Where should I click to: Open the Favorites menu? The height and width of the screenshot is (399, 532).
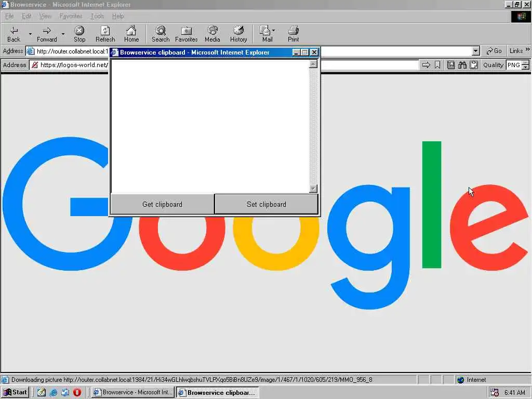point(71,16)
